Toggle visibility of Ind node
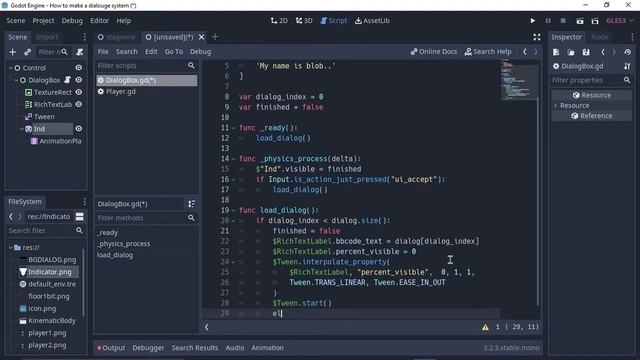 click(x=79, y=129)
